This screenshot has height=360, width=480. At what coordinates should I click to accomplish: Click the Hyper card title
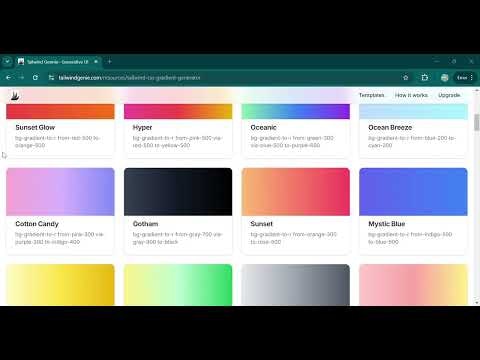(x=142, y=127)
